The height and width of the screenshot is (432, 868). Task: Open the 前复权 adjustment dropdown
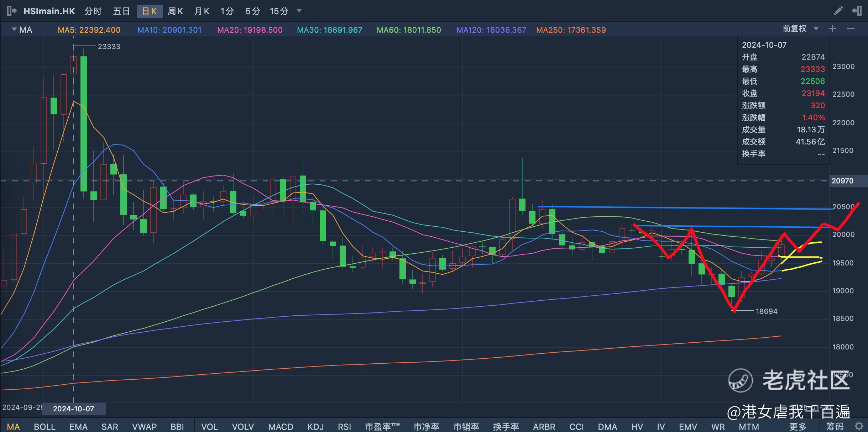click(x=800, y=29)
